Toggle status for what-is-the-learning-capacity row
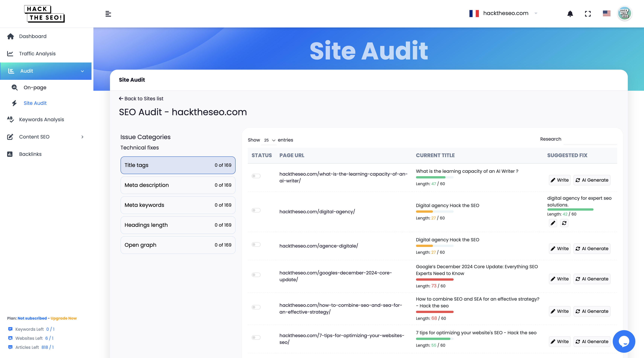This screenshot has width=644, height=358. click(256, 176)
